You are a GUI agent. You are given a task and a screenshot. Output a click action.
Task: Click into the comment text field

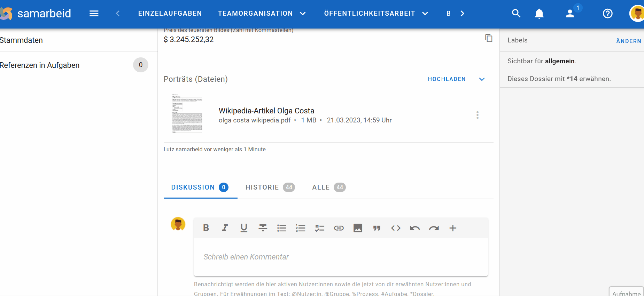tap(340, 257)
